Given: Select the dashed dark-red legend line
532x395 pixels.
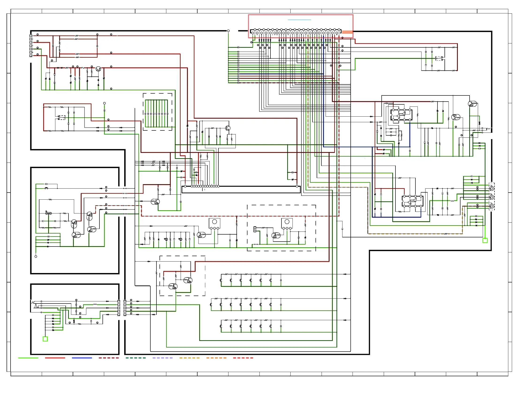Looking at the screenshot, I should pos(109,358).
